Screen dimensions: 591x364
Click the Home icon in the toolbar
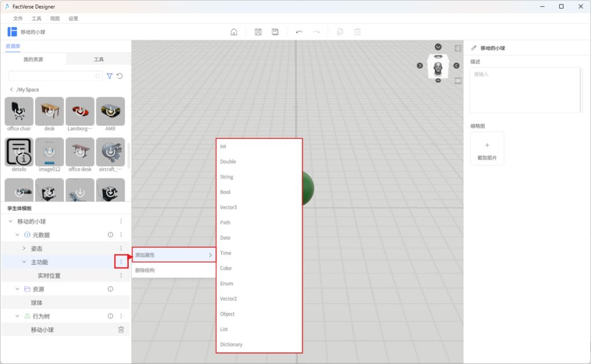(x=234, y=32)
